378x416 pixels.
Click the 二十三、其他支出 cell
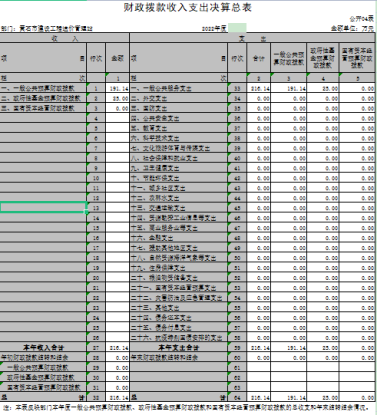tap(179, 308)
